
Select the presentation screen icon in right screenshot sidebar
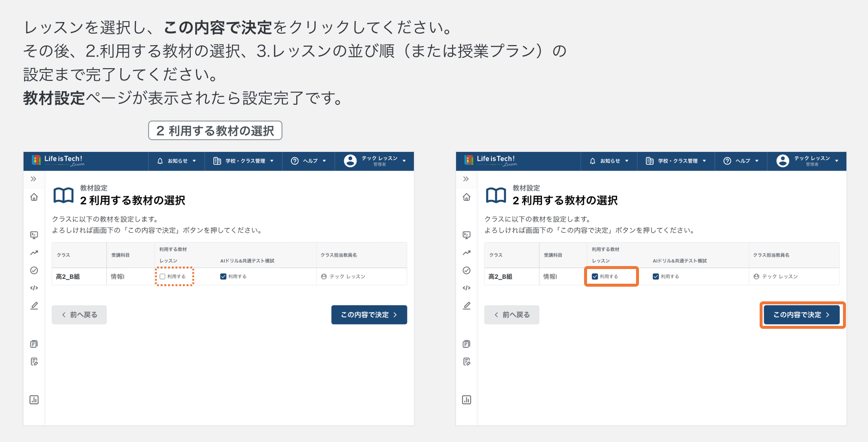coord(466,235)
